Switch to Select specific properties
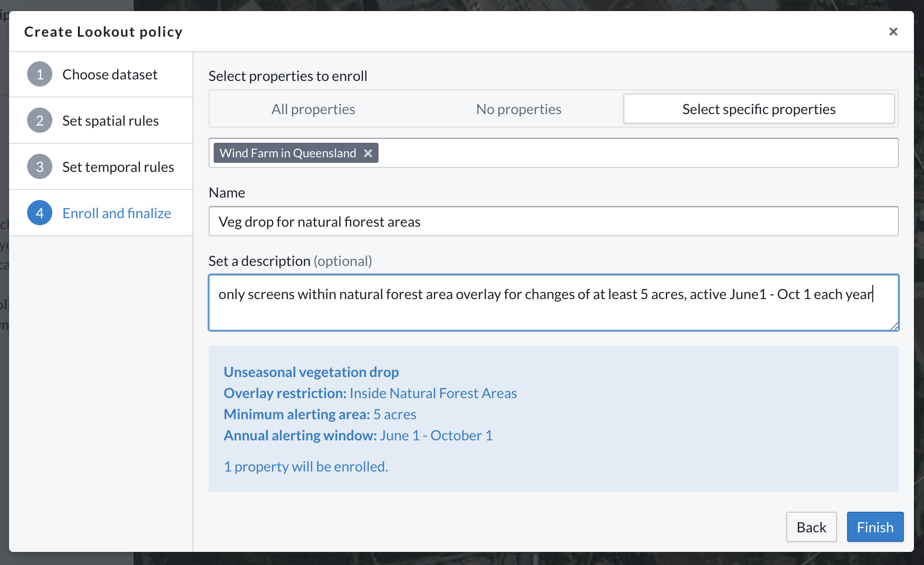The image size is (924, 565). tap(759, 109)
